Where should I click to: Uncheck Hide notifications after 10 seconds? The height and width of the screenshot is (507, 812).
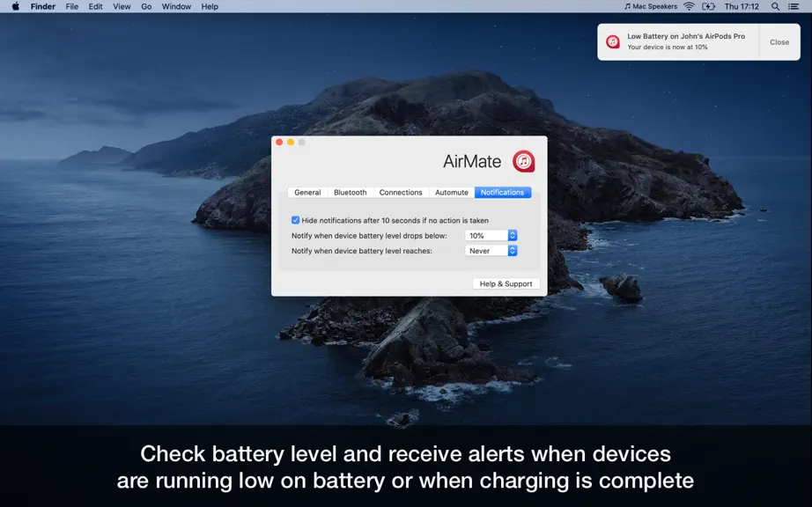(x=295, y=220)
